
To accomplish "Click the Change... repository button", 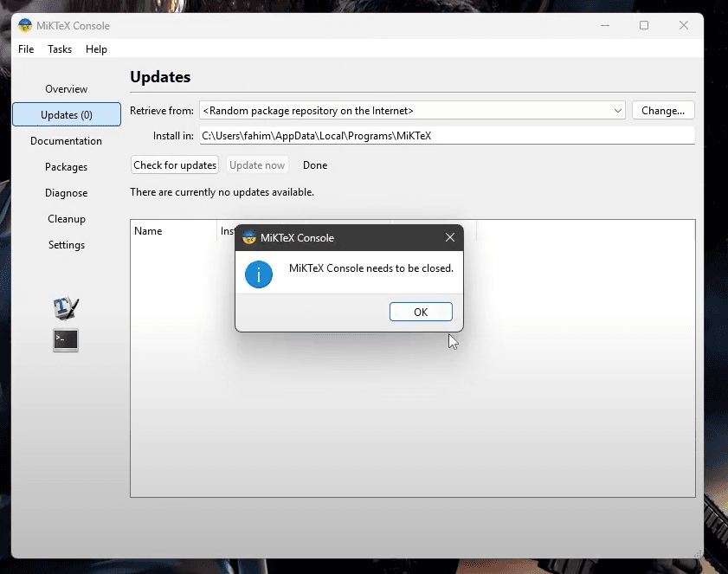I will point(663,111).
